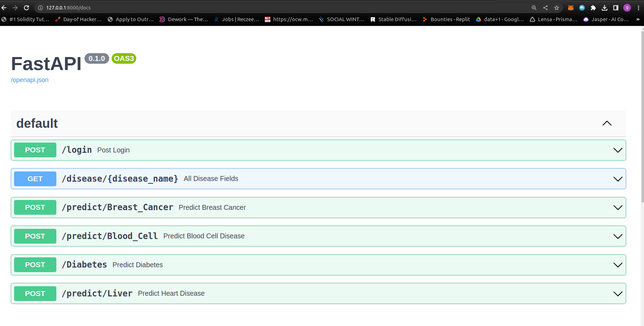
Task: Open the purple 'g' profile avatar
Action: [x=627, y=8]
